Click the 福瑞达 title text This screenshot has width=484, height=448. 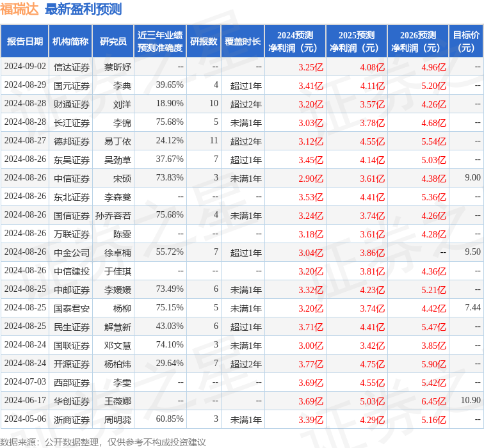tap(19, 9)
